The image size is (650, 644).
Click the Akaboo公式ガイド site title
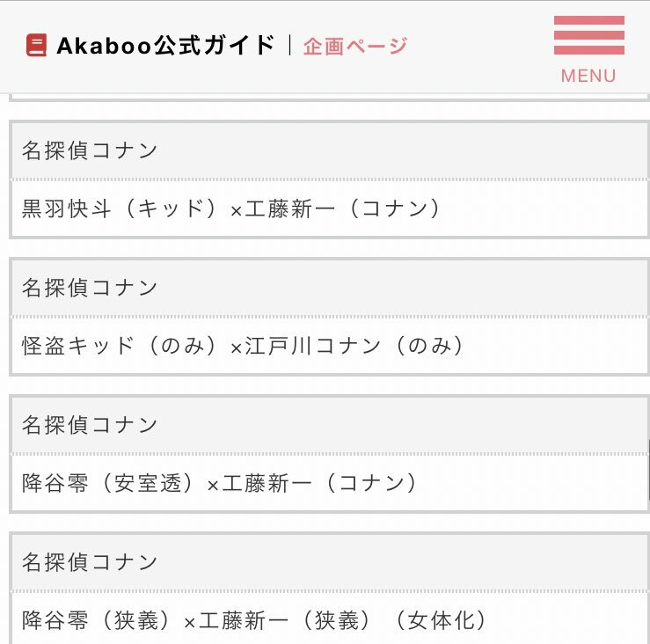point(165,46)
